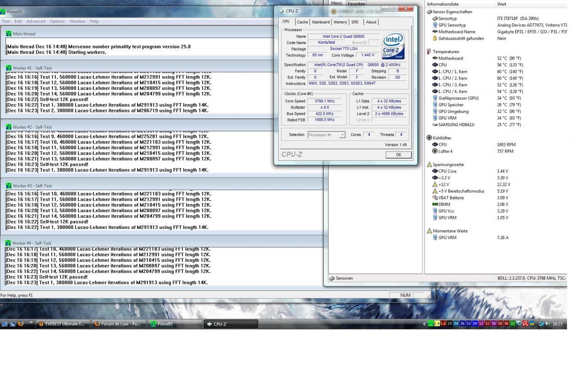This screenshot has width=588, height=367.
Task: Click the Show Desktop quick launch icon
Action: coord(4,324)
